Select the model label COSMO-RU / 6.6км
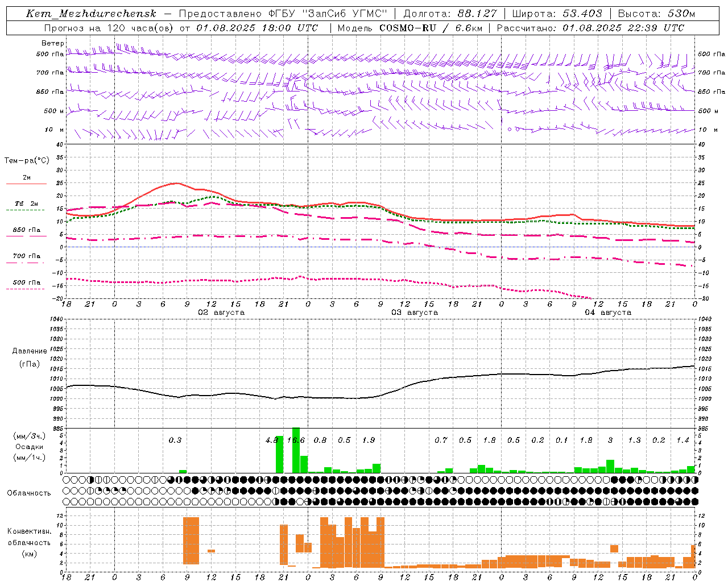Viewport: 728px width, 582px height. pyautogui.click(x=431, y=28)
